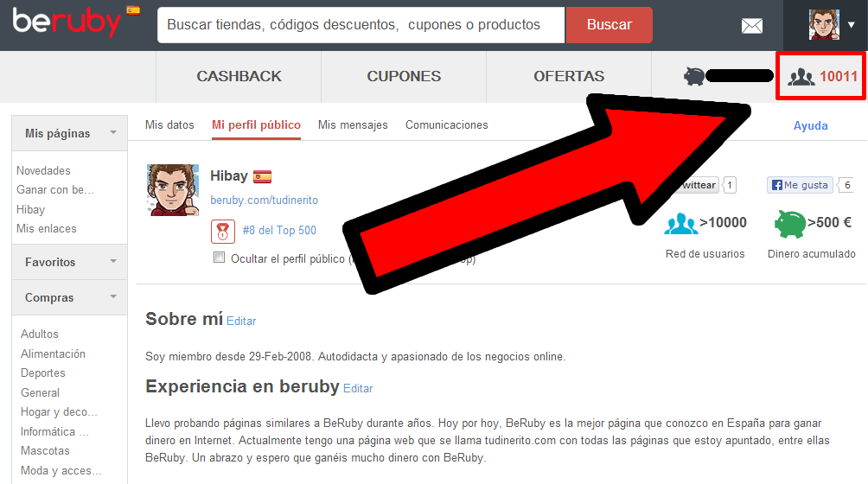Select the General category
The image size is (868, 484).
pos(40,392)
